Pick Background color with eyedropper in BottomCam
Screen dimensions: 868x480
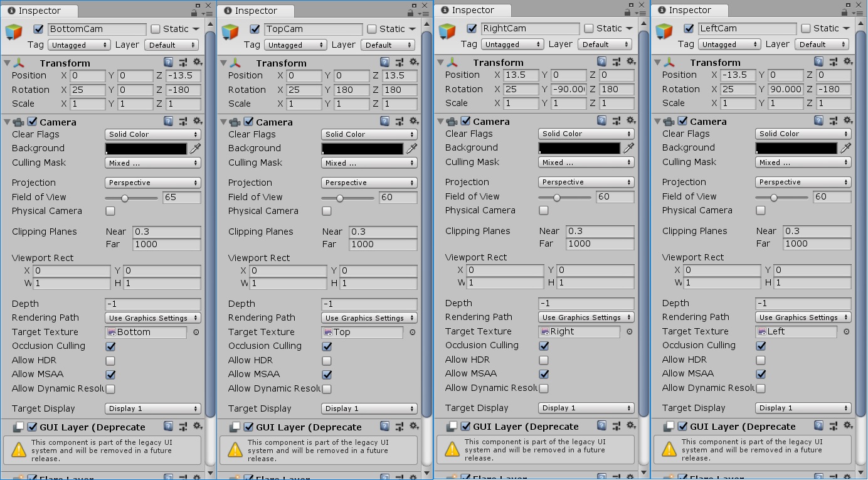pyautogui.click(x=195, y=149)
